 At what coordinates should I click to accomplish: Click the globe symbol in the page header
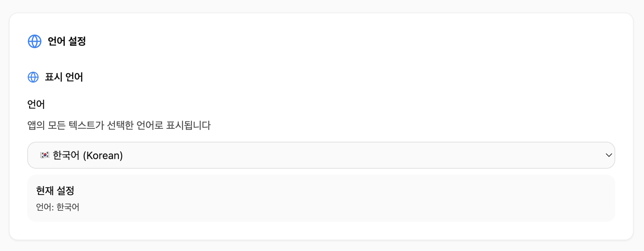34,42
